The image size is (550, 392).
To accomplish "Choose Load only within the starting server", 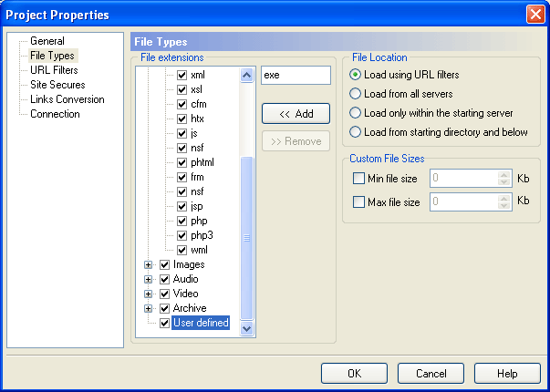I will [355, 113].
